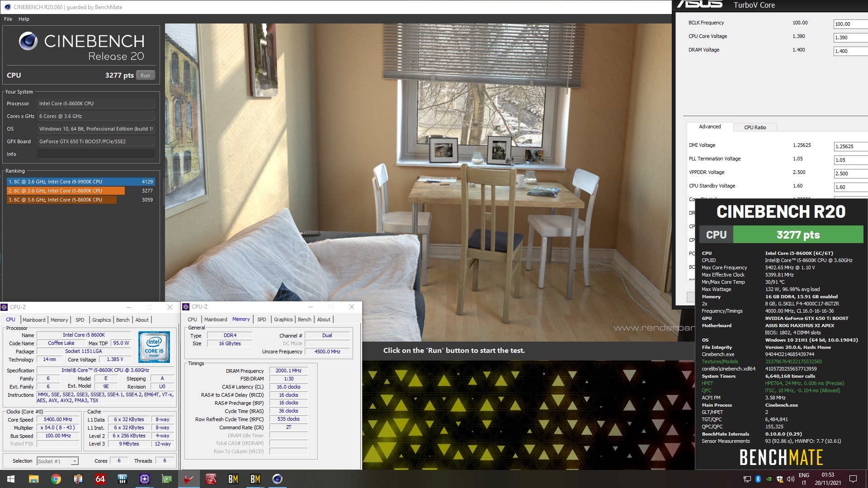
Task: Open the NVIDIA tray icon
Action: click(769, 479)
